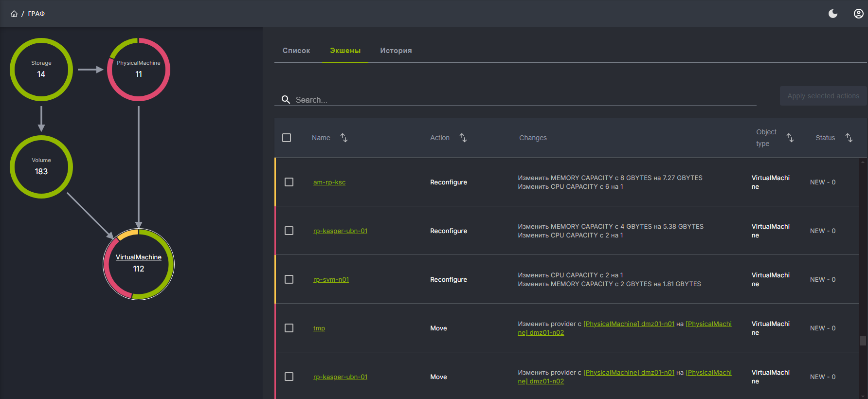The image size is (868, 399).
Task: Check the rp-svm-n01 row checkbox
Action: pyautogui.click(x=289, y=279)
